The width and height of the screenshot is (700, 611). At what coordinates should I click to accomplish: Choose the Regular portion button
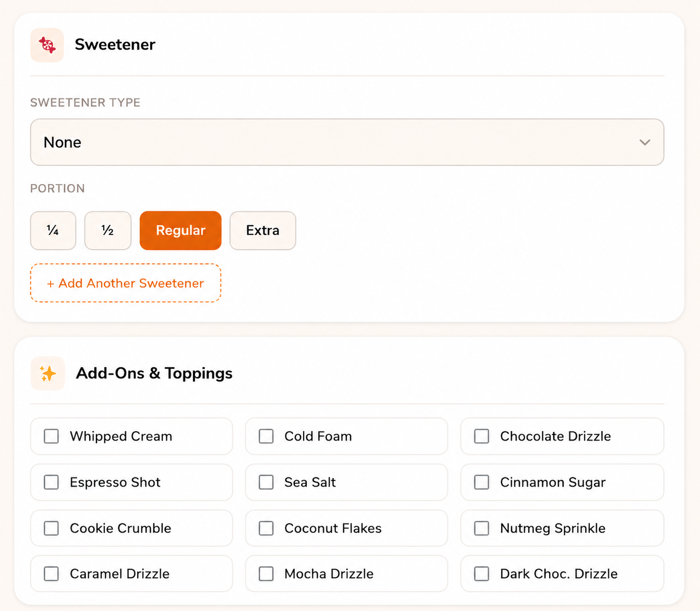click(x=180, y=230)
